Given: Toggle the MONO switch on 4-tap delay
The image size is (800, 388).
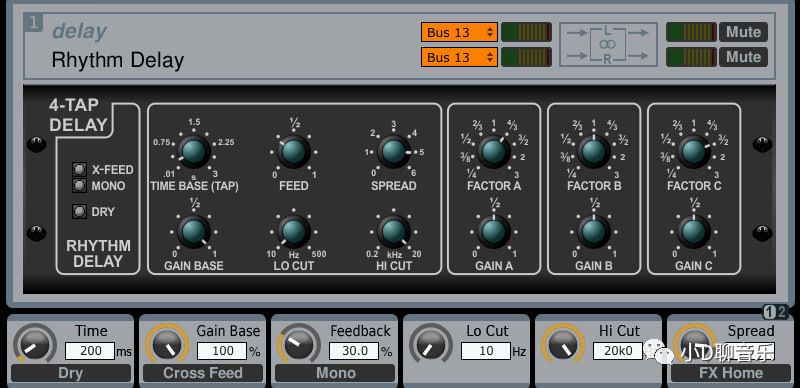Looking at the screenshot, I should click(x=79, y=186).
